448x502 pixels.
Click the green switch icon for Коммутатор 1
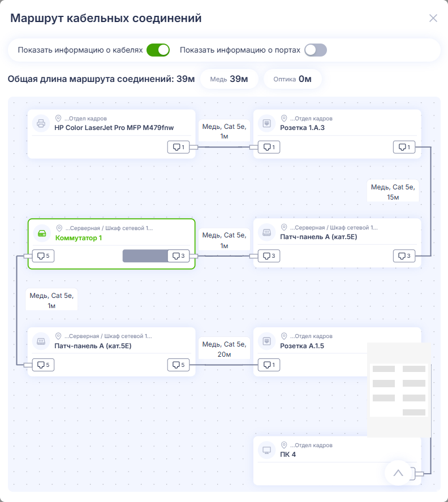coord(42,233)
